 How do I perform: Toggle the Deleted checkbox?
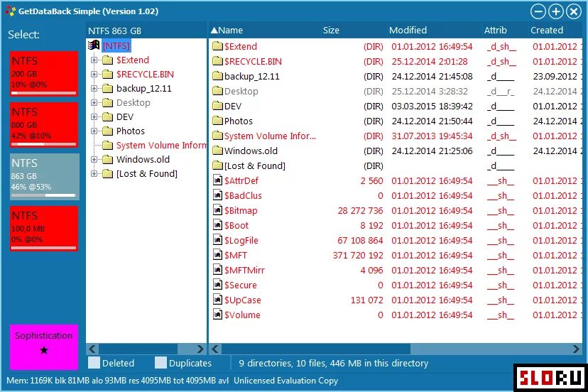pos(94,363)
